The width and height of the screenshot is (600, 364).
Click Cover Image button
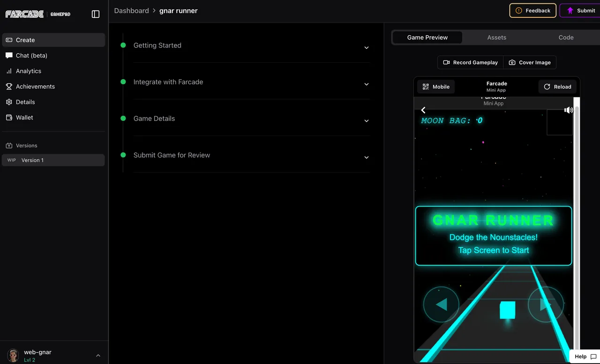click(x=530, y=62)
